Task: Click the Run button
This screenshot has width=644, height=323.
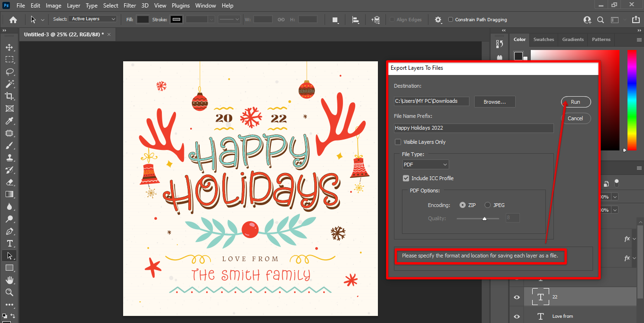Action: pyautogui.click(x=576, y=102)
